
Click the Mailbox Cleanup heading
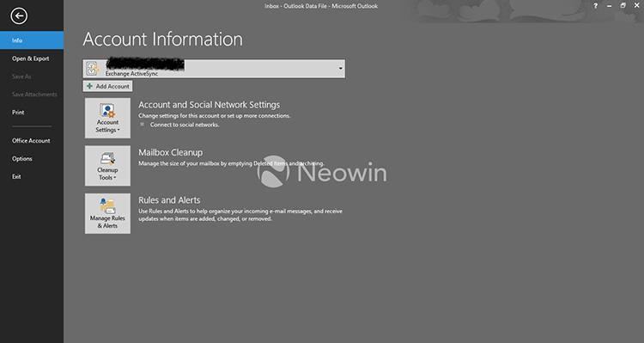171,152
